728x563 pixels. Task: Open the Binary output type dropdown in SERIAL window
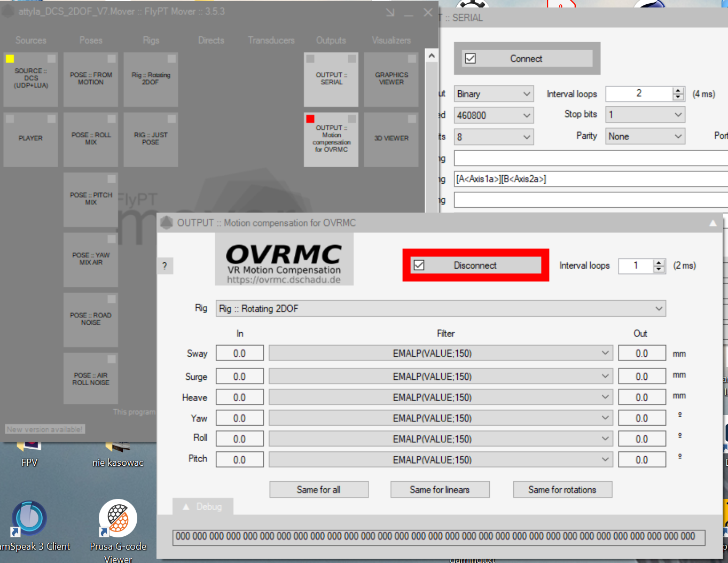[494, 93]
